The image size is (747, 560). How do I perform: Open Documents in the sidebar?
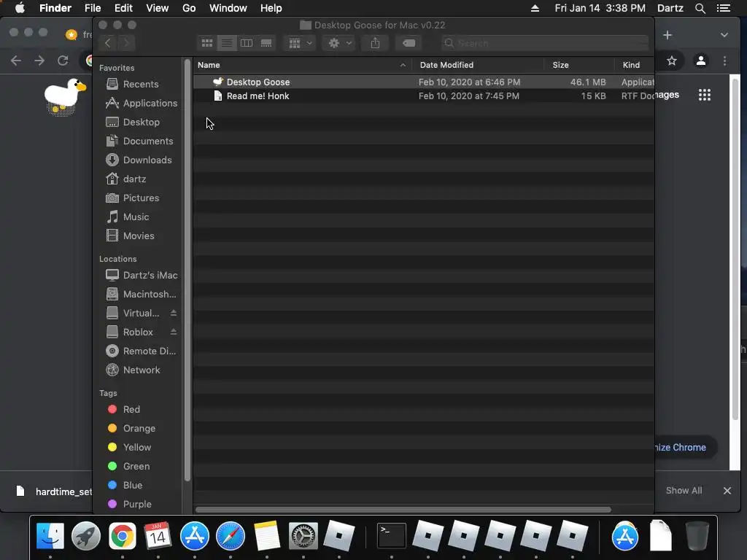pos(139,141)
